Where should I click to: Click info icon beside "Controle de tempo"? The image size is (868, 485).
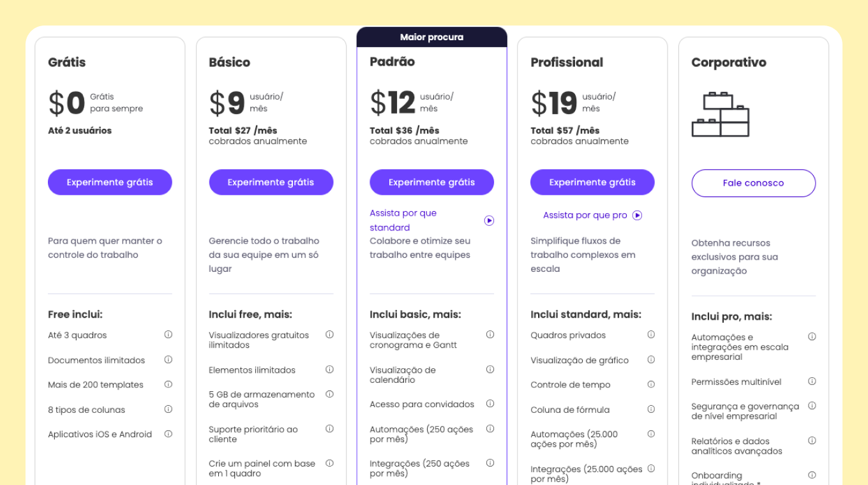click(x=651, y=384)
